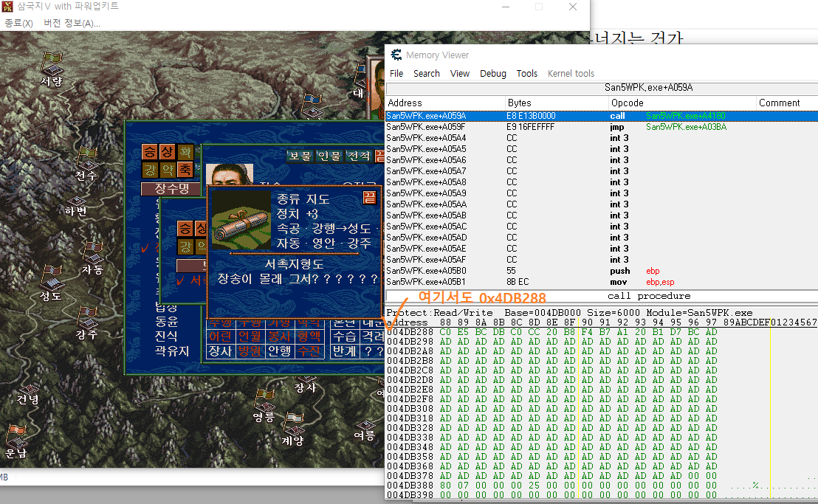Click the 강 filter tile in officer list
818x504 pixels.
tap(151, 170)
